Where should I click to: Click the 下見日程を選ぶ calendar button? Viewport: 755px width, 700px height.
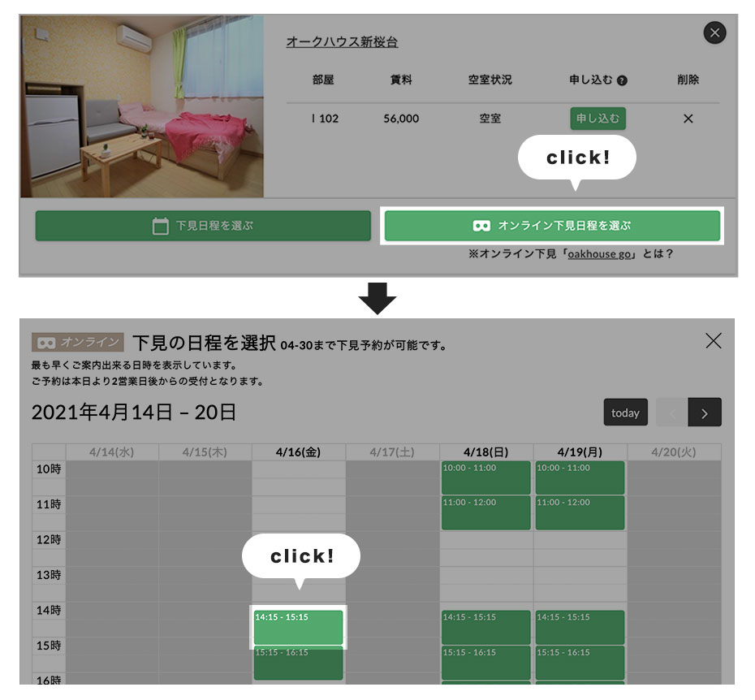(x=203, y=226)
